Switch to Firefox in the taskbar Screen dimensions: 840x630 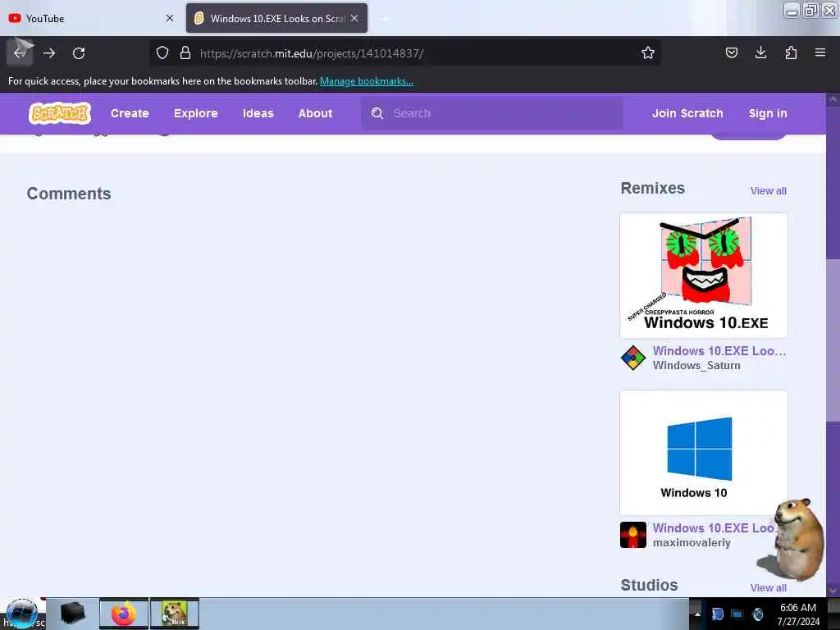(x=124, y=614)
